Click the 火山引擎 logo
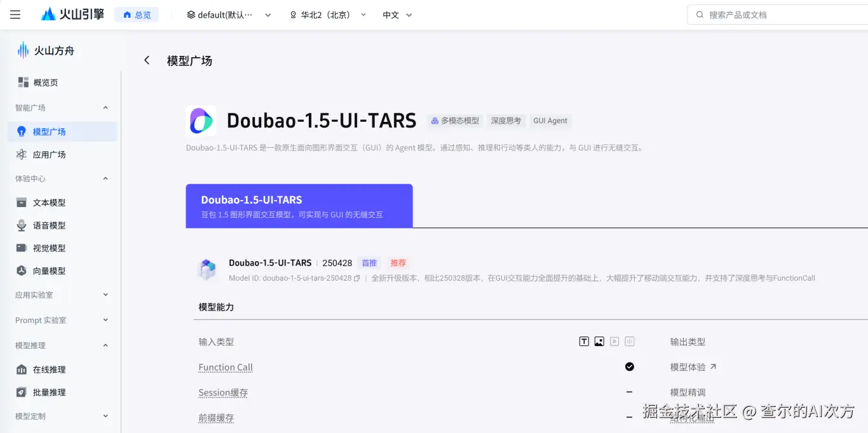Screen dimensions: 868x433 coord(72,14)
